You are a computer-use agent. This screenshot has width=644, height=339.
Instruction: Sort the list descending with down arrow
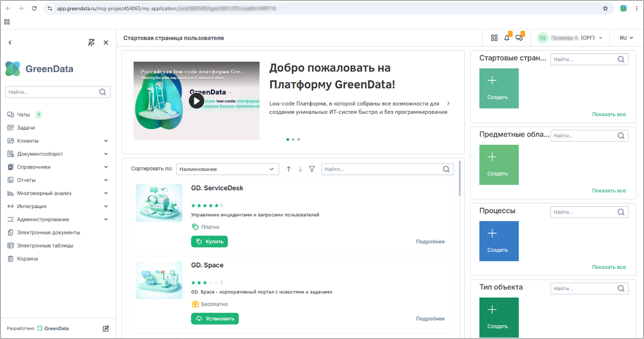(x=300, y=169)
